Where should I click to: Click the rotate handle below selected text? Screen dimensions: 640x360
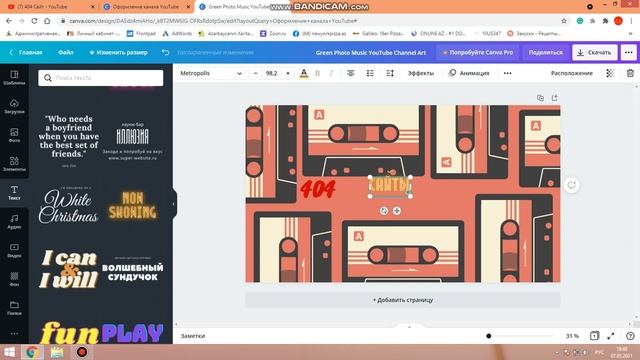click(x=384, y=211)
